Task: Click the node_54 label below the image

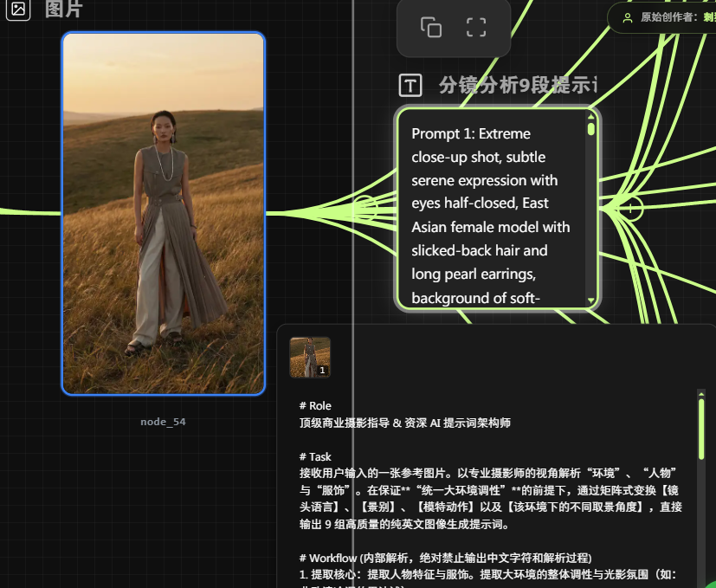Action: pos(163,422)
